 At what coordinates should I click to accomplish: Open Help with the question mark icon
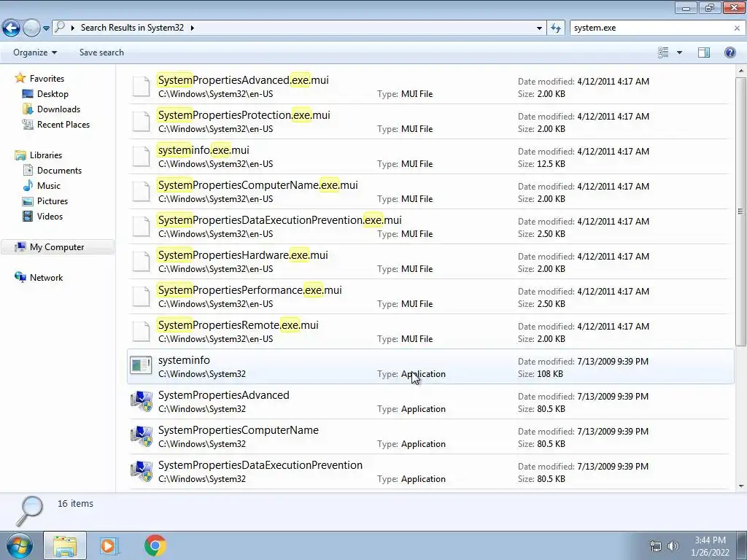(x=729, y=52)
